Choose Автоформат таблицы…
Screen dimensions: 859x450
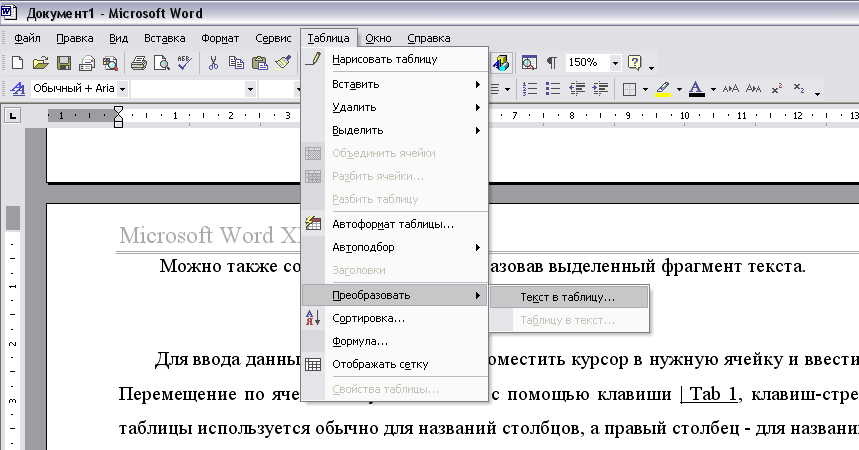[x=394, y=224]
